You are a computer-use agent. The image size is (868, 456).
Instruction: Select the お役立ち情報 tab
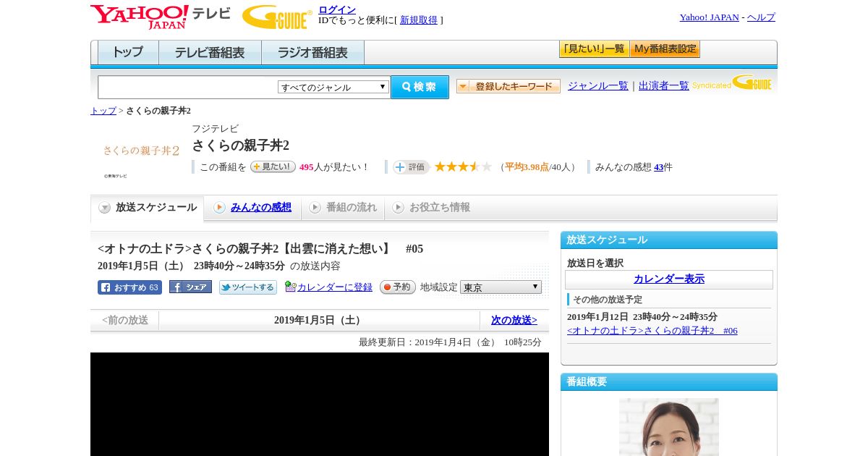click(x=431, y=208)
